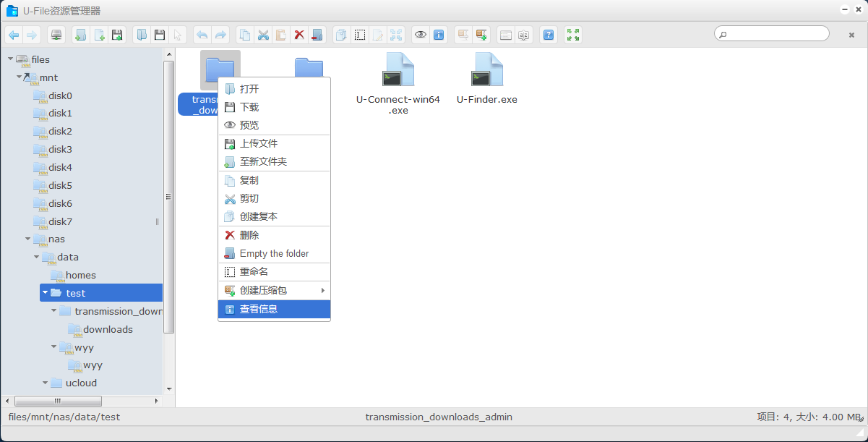Click the download floppy-disk toolbar icon
868x442 pixels.
(160, 35)
